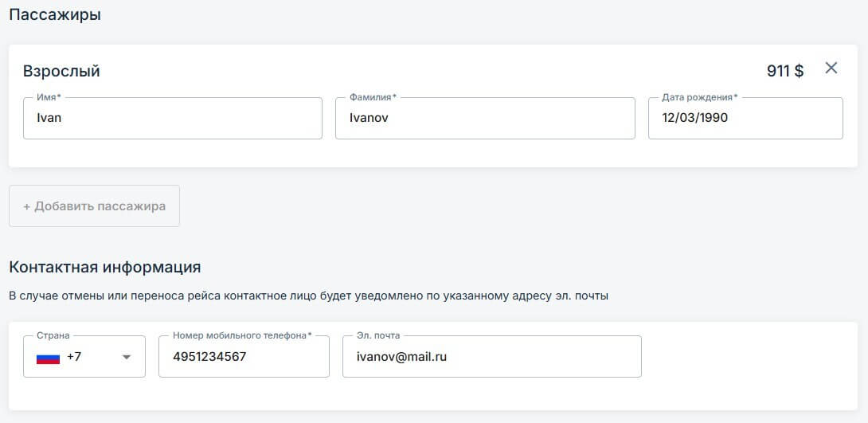Viewport: 868px width, 423px height.
Task: Click the 911 $ passenger price
Action: coord(785,71)
